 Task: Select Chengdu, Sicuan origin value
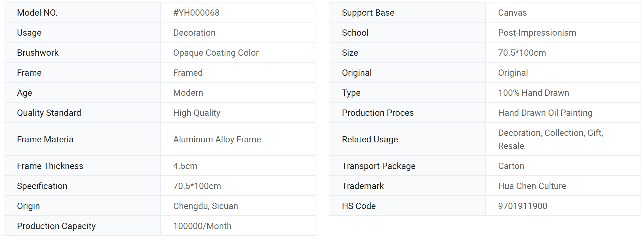[x=206, y=206]
